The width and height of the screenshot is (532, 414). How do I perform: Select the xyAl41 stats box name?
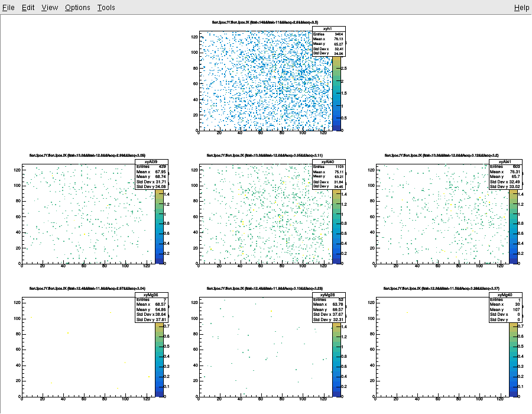(505, 162)
